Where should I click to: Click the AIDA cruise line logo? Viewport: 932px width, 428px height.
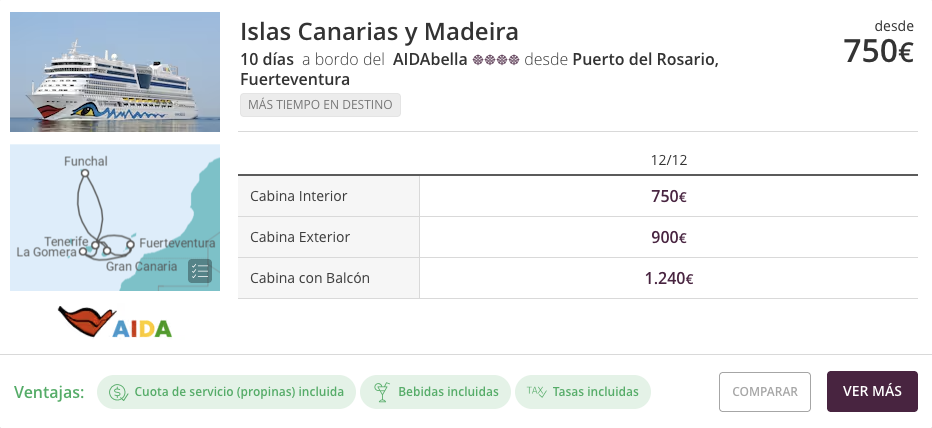pyautogui.click(x=115, y=323)
